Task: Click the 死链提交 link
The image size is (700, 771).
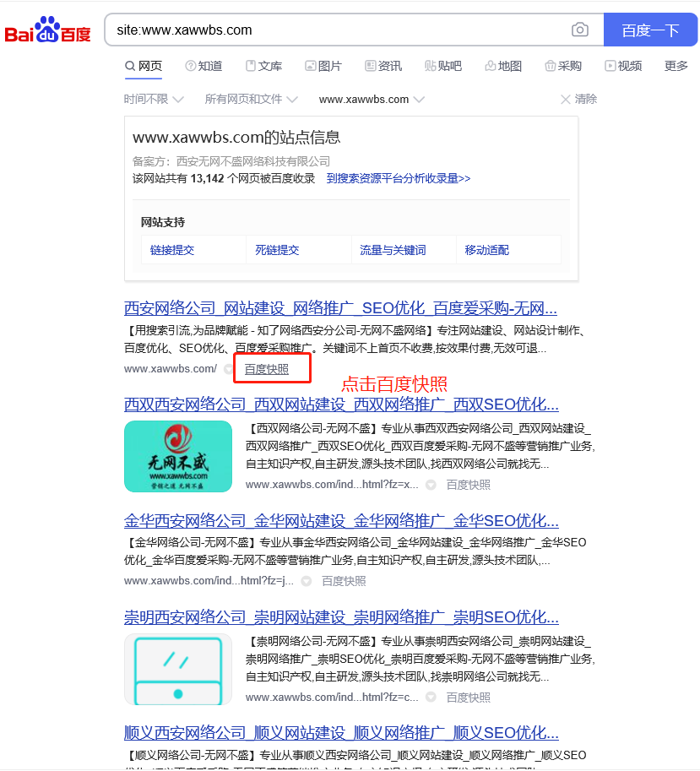Action: tap(277, 250)
